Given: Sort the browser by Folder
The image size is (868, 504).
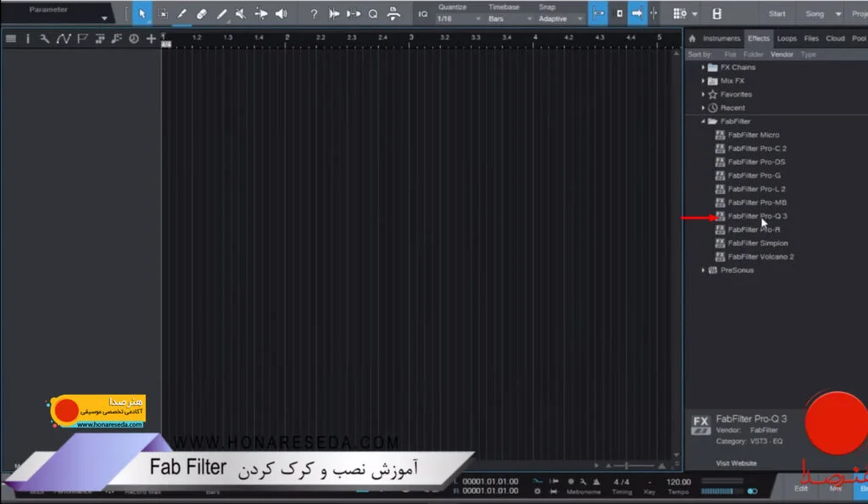Looking at the screenshot, I should [x=754, y=54].
